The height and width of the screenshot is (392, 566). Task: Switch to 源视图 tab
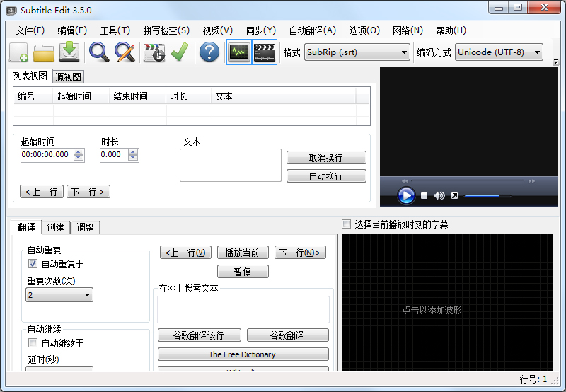[68, 77]
